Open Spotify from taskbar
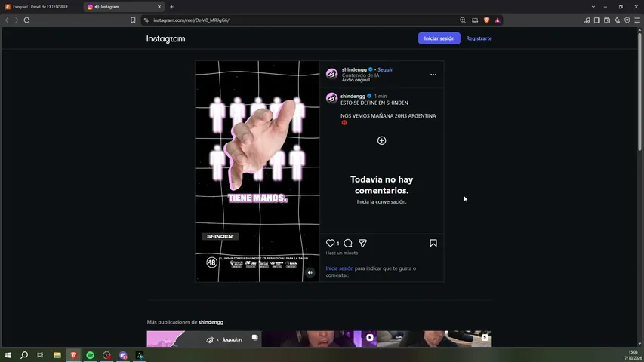Screen dimensions: 644x362 point(90,355)
